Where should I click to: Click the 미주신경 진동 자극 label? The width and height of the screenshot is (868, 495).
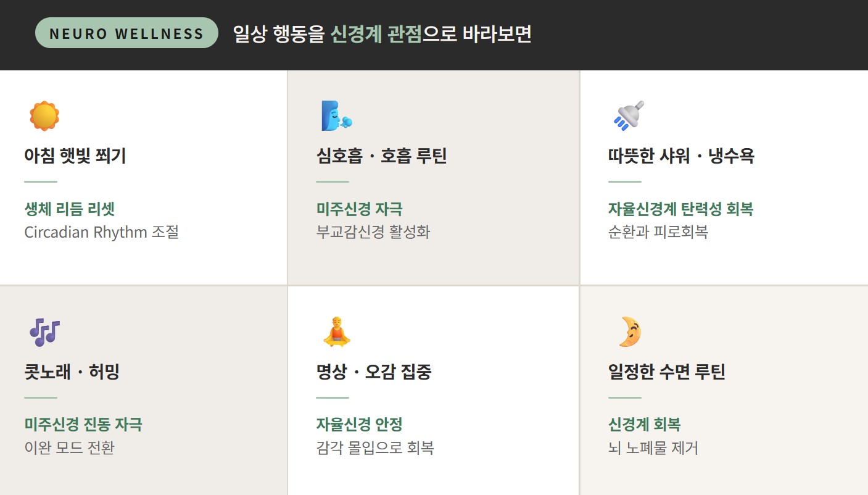(83, 425)
